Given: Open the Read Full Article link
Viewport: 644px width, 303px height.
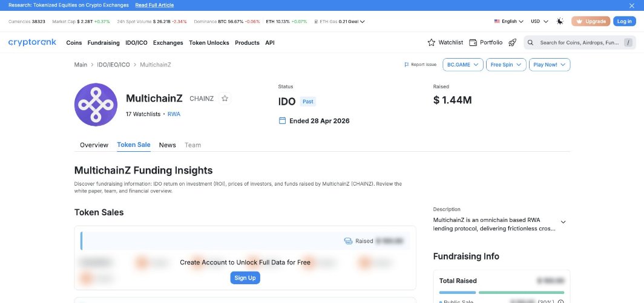Looking at the screenshot, I should (x=154, y=5).
